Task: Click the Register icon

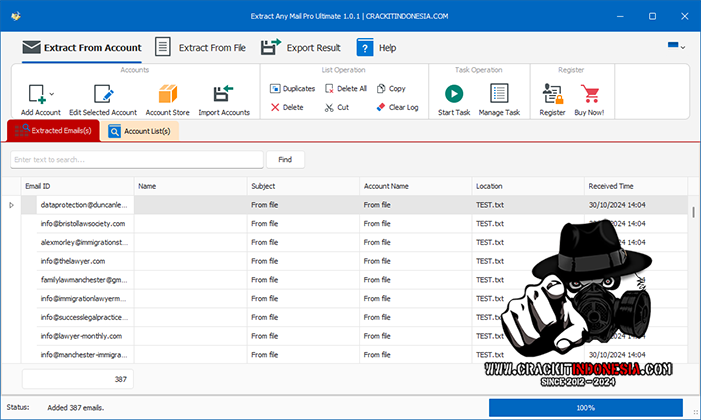Action: coord(552,94)
